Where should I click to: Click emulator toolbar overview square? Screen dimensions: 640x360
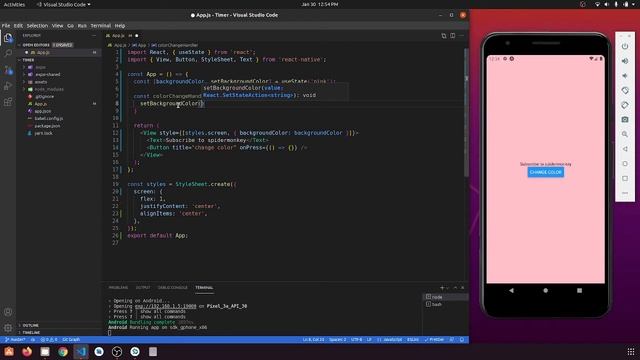tap(625, 178)
